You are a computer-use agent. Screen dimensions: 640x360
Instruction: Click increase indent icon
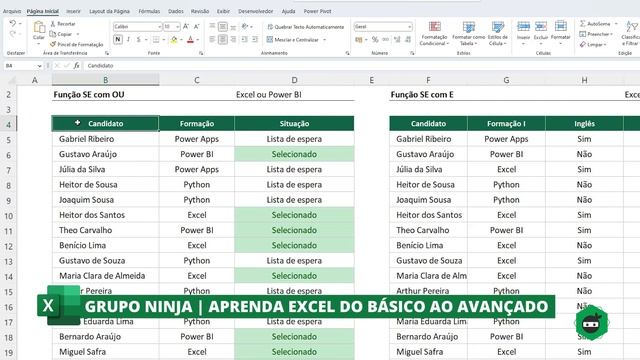(x=255, y=40)
